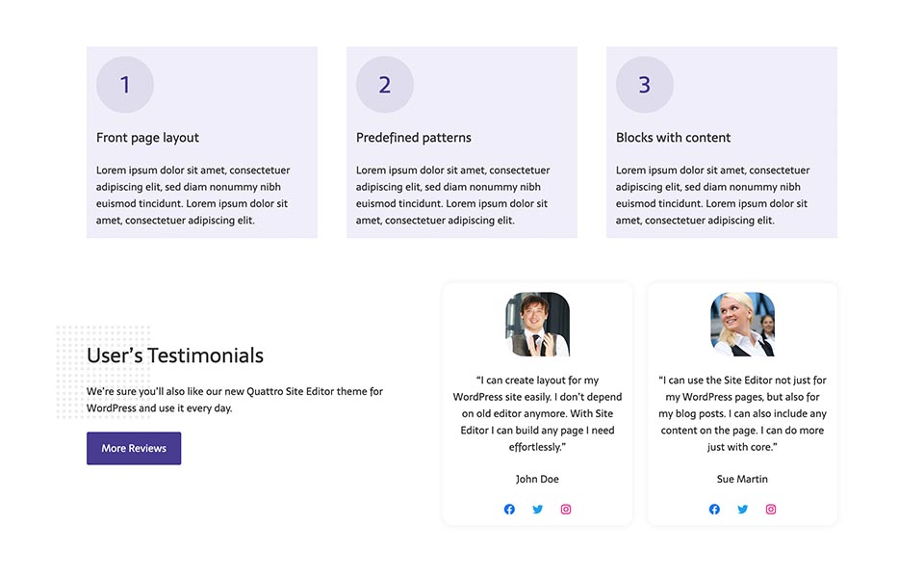Open Sue Martin's Facebook icon

pyautogui.click(x=714, y=509)
